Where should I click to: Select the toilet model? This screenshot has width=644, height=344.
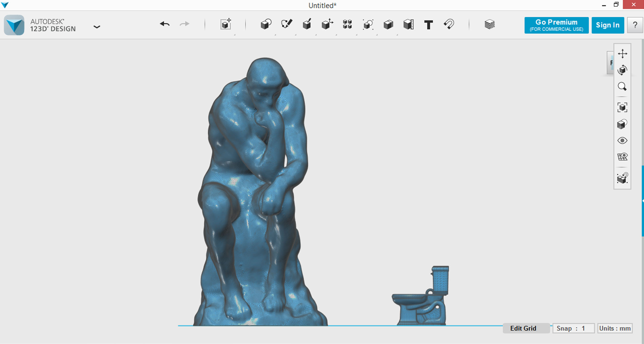click(x=421, y=296)
